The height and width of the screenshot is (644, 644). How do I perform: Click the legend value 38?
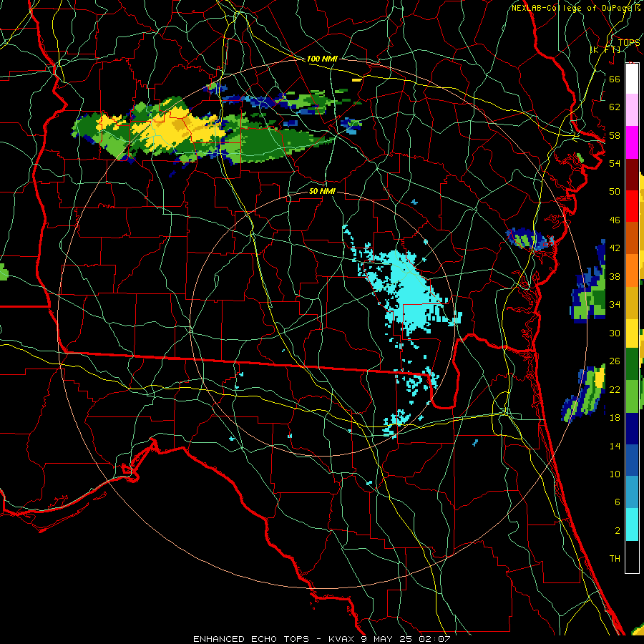[615, 276]
